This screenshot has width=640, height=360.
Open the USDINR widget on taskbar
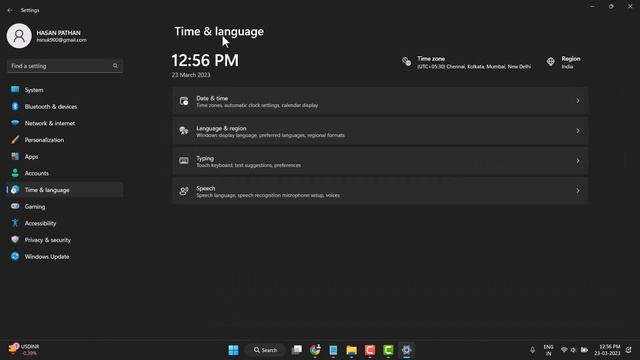coord(24,349)
